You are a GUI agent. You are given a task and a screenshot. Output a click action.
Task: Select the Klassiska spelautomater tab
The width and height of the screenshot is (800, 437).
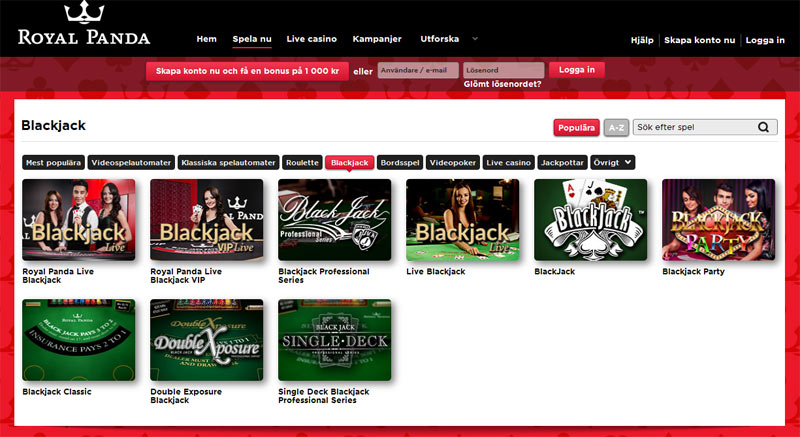coord(229,163)
